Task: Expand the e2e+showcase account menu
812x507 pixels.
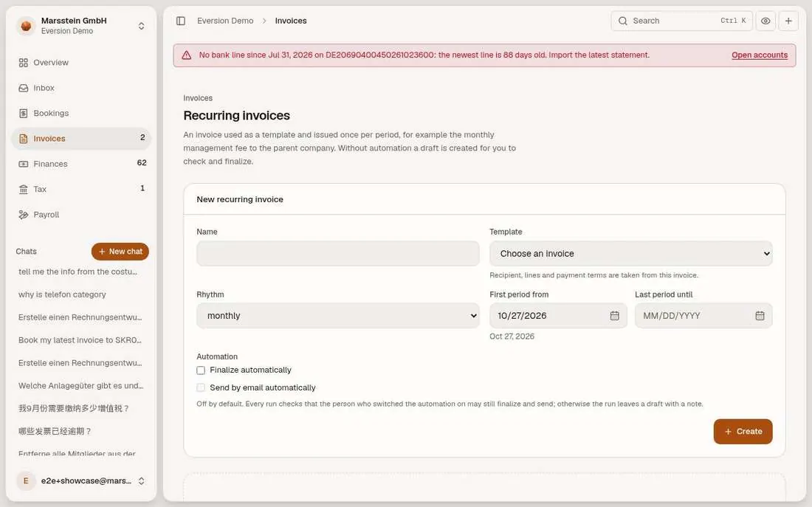Action: click(142, 480)
